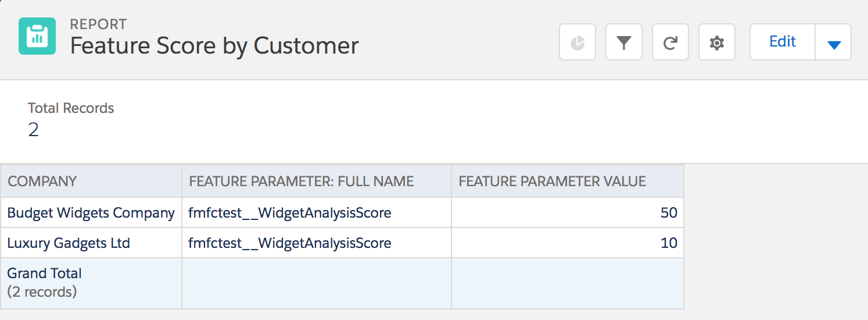
Task: Open the Luxury Gadgets Ltd link
Action: pos(69,243)
